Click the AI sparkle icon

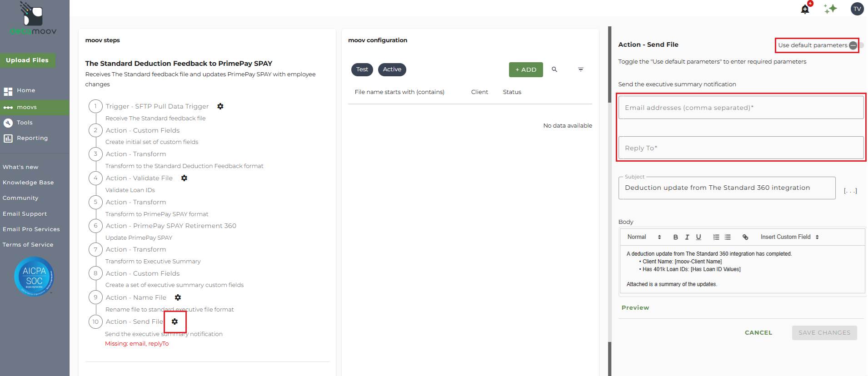pos(830,9)
